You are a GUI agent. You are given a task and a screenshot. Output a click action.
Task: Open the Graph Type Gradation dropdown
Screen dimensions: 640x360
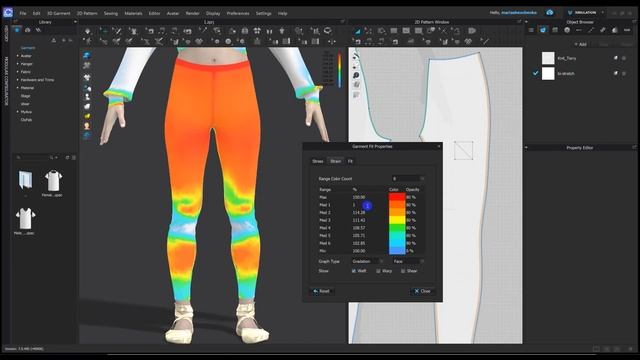(368, 261)
